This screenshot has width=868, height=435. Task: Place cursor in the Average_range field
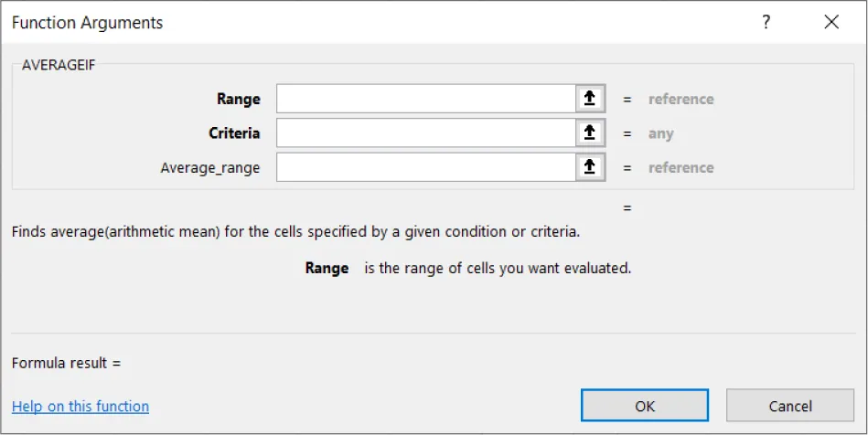tap(425, 167)
